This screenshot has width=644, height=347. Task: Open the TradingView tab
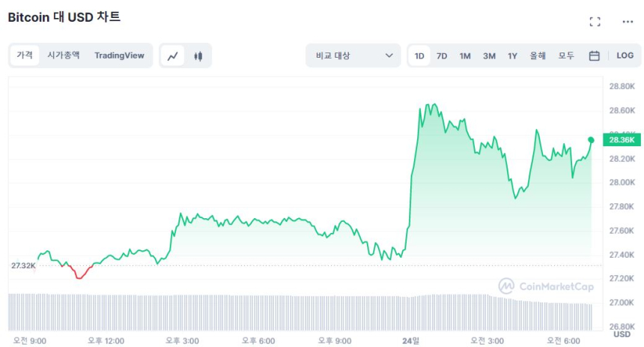119,55
